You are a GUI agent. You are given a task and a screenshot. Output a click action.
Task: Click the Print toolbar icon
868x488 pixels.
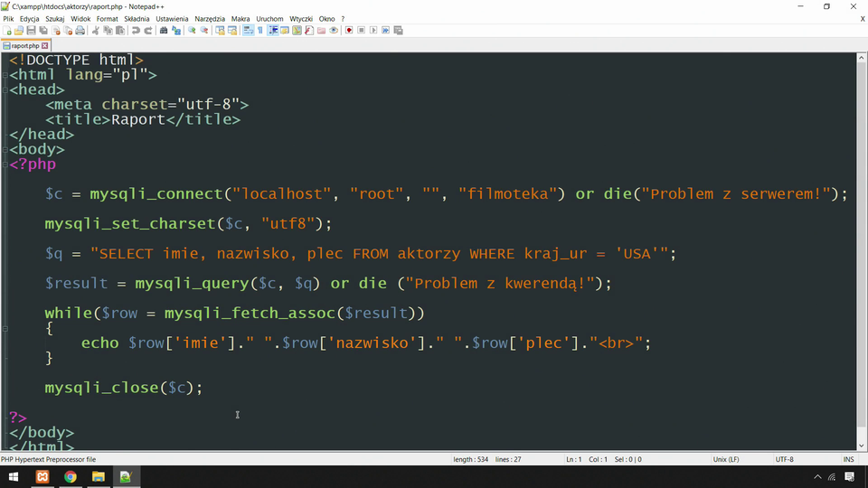(80, 31)
